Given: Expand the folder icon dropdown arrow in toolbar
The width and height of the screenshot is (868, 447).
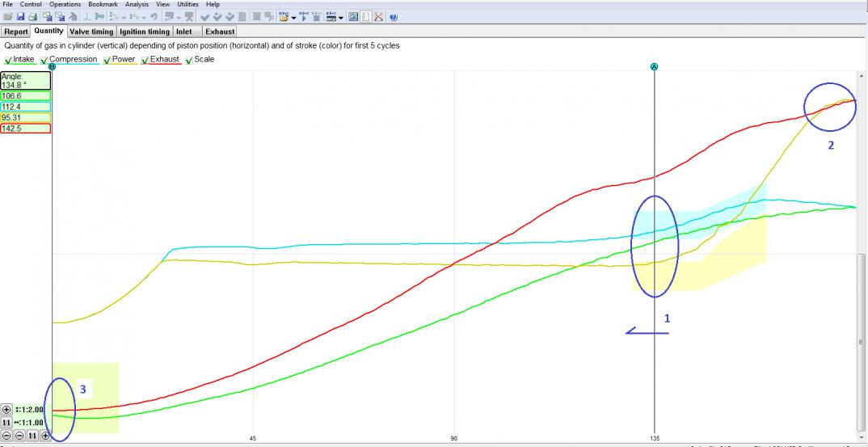Looking at the screenshot, I should (295, 17).
